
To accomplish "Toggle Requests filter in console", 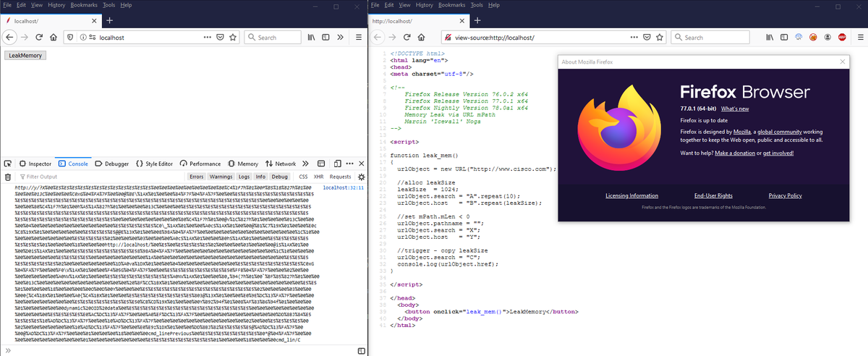I will coord(341,177).
